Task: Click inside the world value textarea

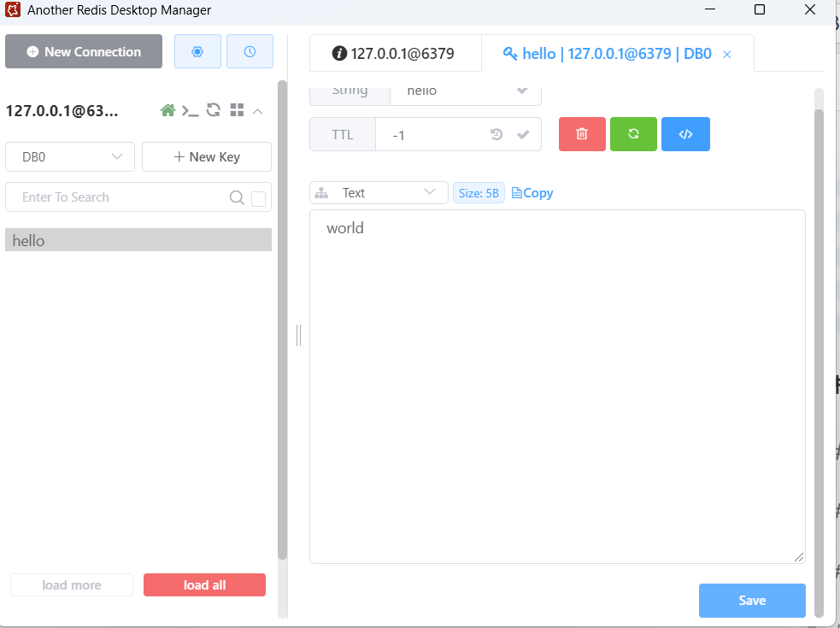Action: [557, 386]
